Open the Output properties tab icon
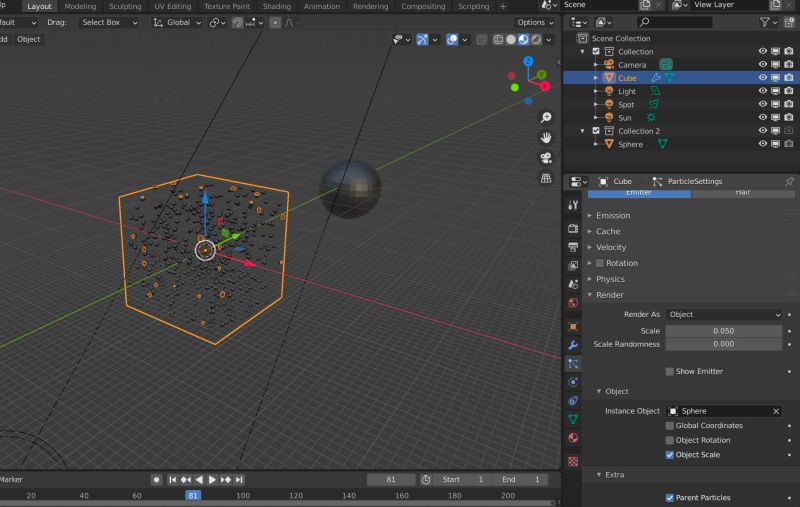 tap(573, 247)
